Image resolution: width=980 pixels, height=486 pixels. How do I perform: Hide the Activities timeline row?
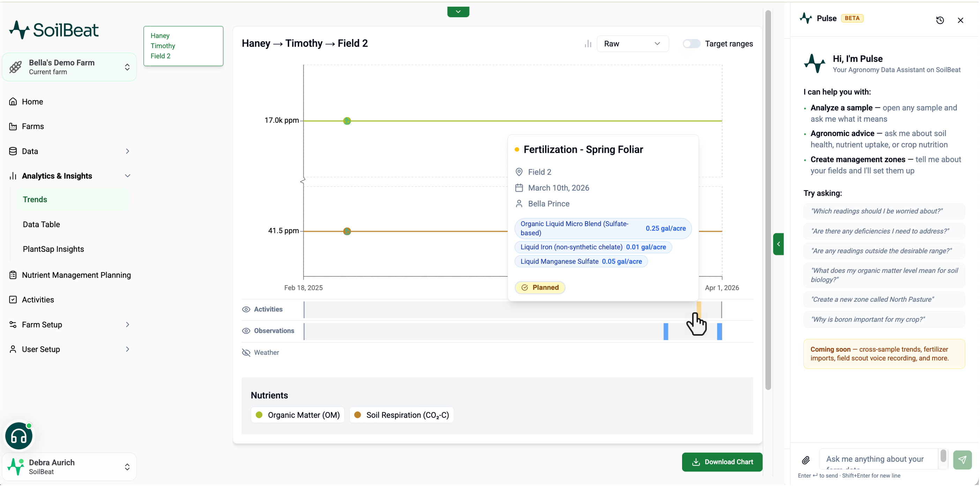[246, 309]
